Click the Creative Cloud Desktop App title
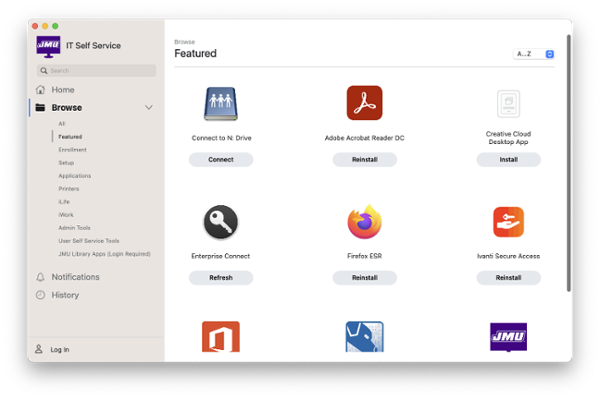This screenshot has height=399, width=600. point(508,138)
